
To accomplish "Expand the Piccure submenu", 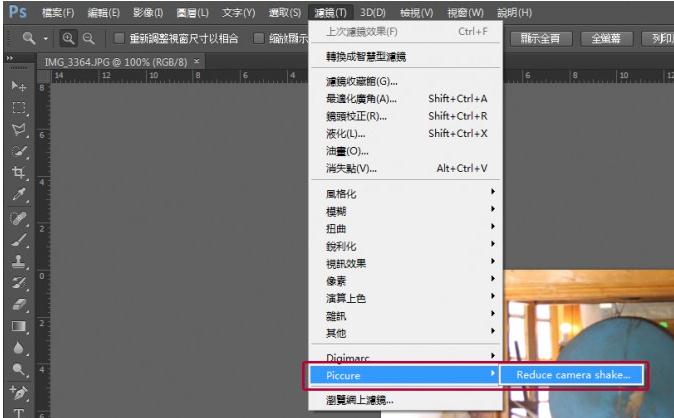I will [404, 375].
